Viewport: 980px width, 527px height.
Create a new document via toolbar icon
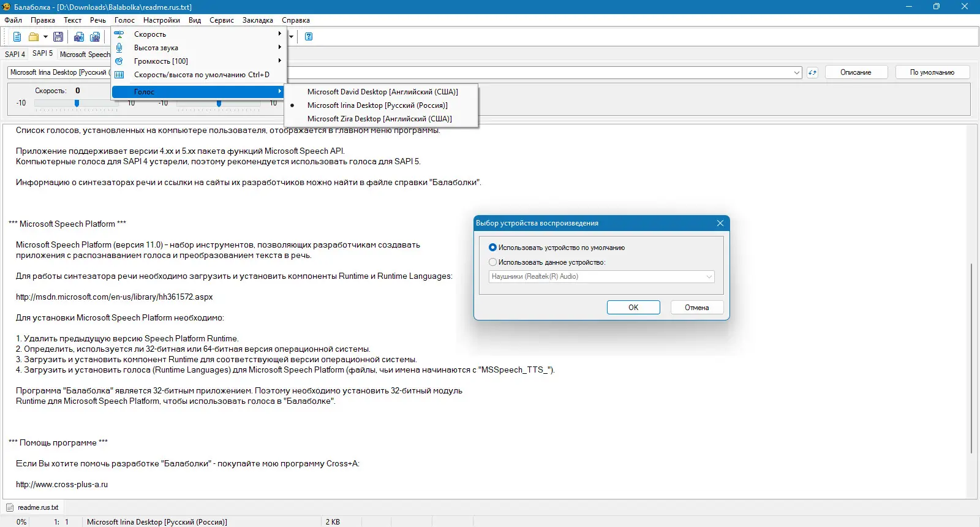[x=17, y=37]
